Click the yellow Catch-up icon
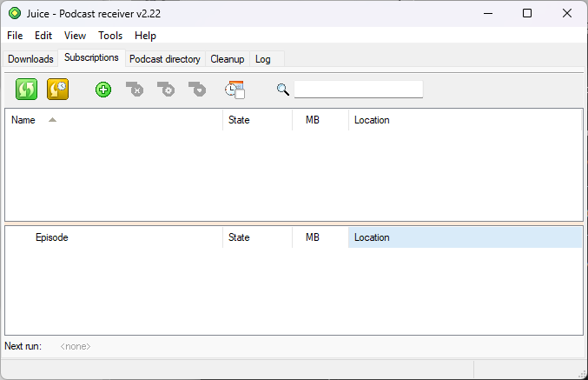Viewport: 588px width, 380px height. click(x=57, y=89)
